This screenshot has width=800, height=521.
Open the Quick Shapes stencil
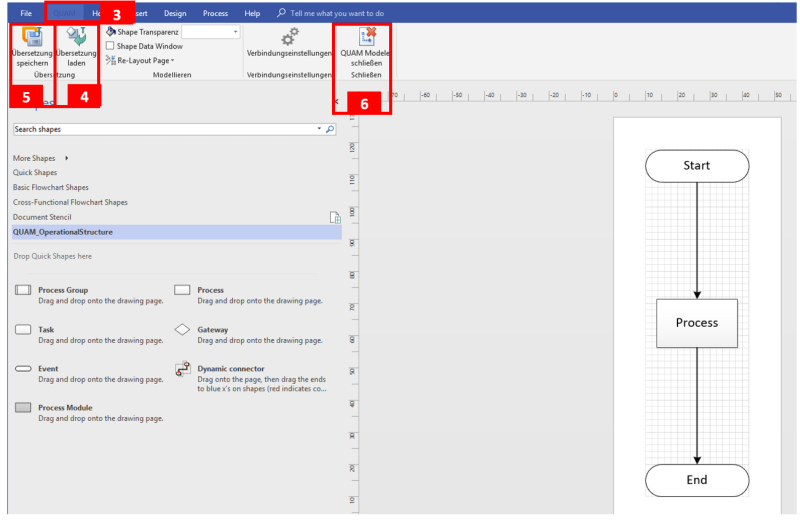[x=35, y=172]
